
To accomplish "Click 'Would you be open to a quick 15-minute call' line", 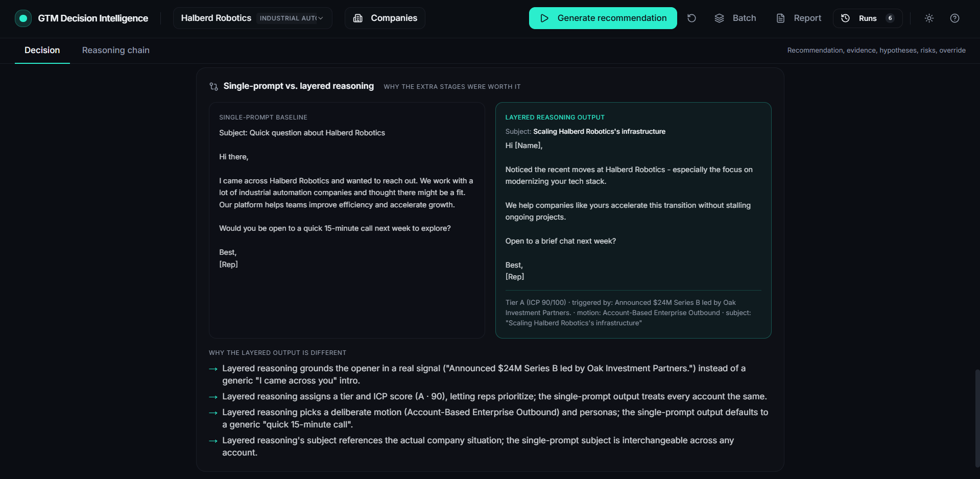I will pyautogui.click(x=335, y=228).
